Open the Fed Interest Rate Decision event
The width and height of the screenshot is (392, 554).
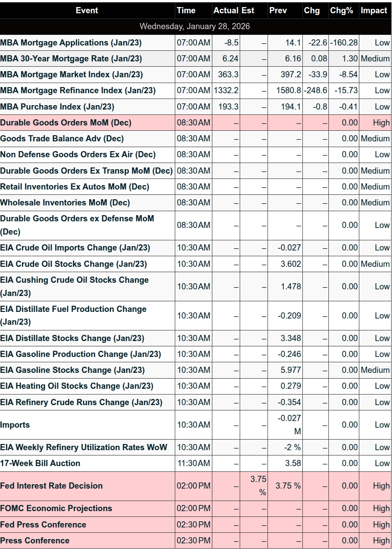pyautogui.click(x=51, y=486)
